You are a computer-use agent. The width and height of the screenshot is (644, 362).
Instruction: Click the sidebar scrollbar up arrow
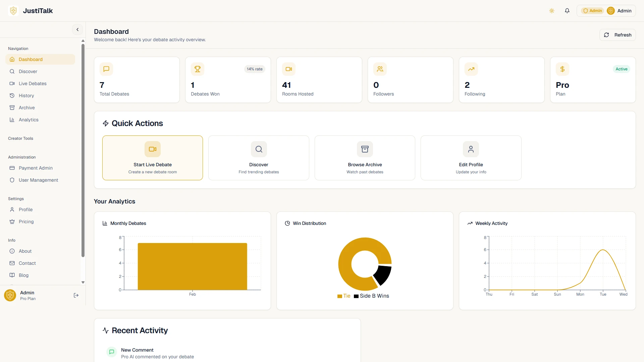coord(83,41)
